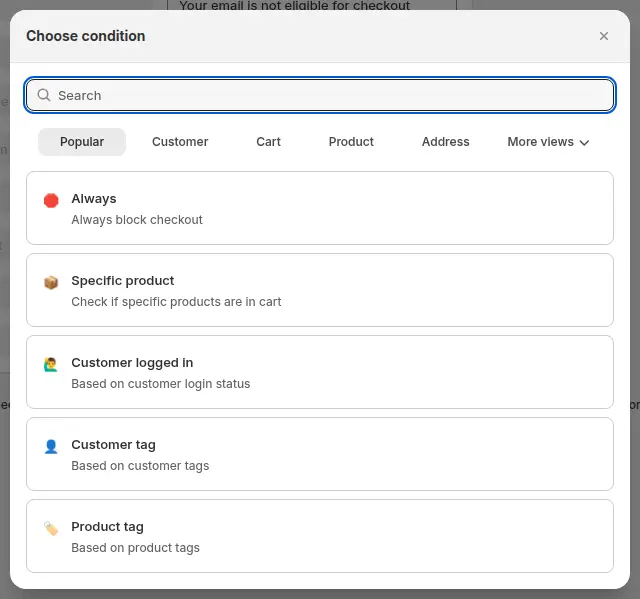Click the person raising hand icon for Customer logged in
The height and width of the screenshot is (599, 640).
(51, 364)
